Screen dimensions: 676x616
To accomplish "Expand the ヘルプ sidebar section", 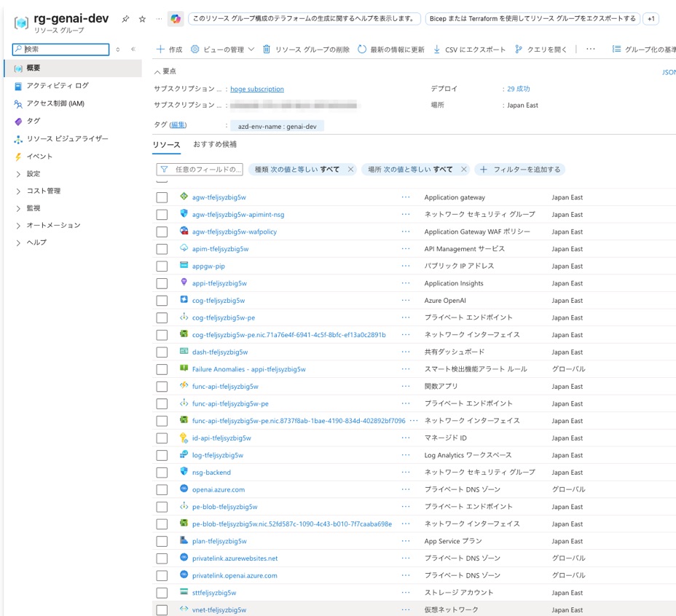I will click(18, 242).
